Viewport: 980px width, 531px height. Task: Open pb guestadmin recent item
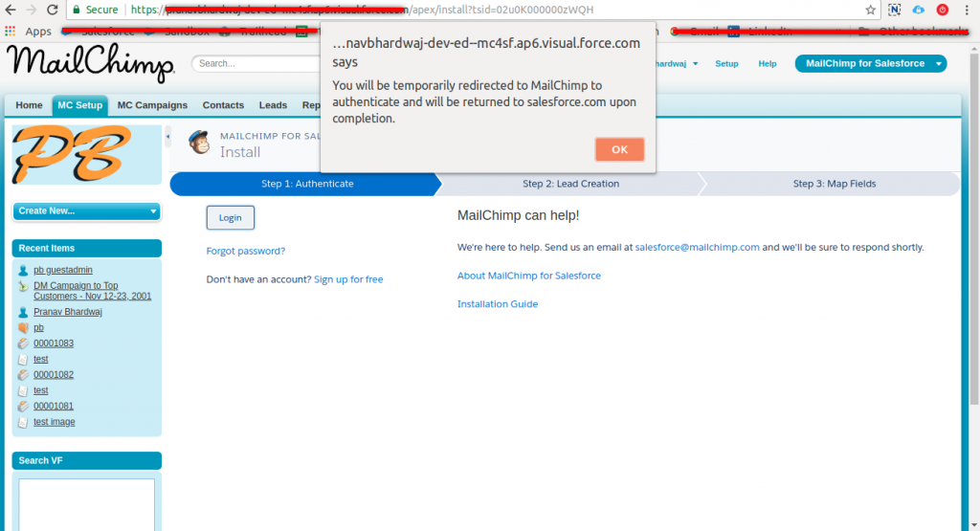pyautogui.click(x=63, y=270)
